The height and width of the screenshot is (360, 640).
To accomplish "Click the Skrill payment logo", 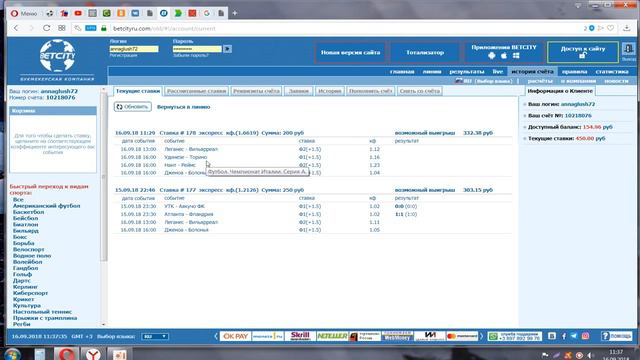I will click(x=300, y=336).
